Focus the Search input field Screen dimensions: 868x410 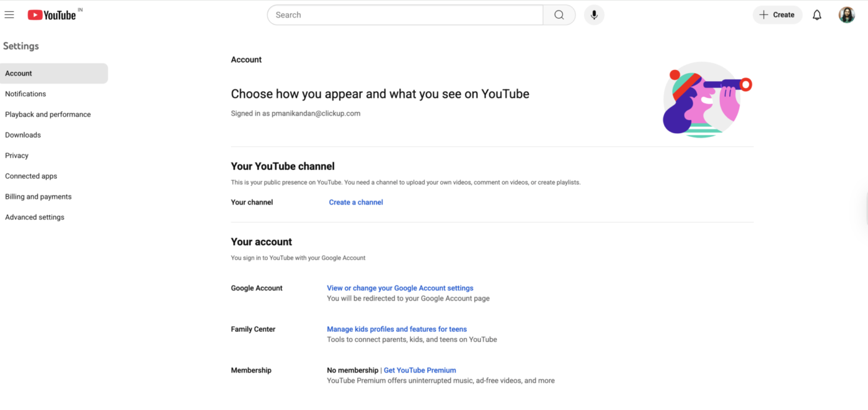pos(405,15)
